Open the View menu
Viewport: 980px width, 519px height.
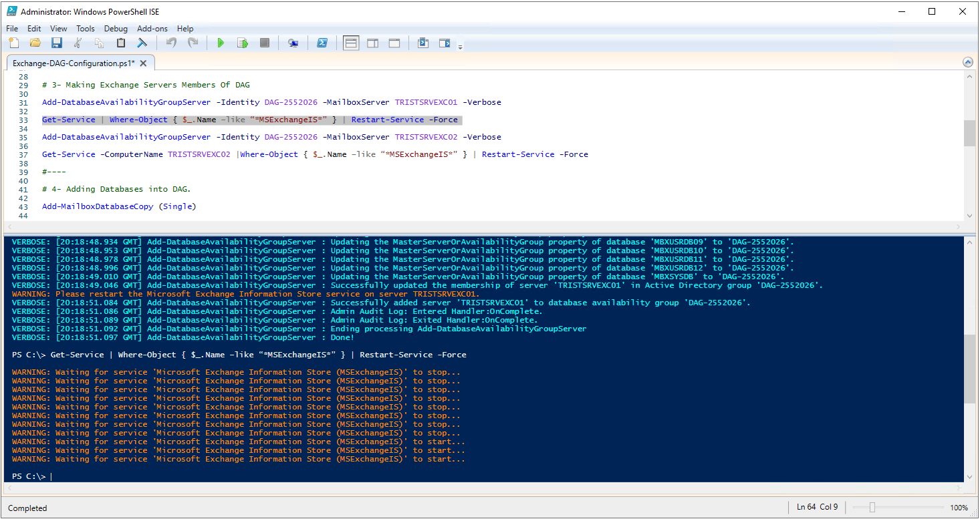59,29
